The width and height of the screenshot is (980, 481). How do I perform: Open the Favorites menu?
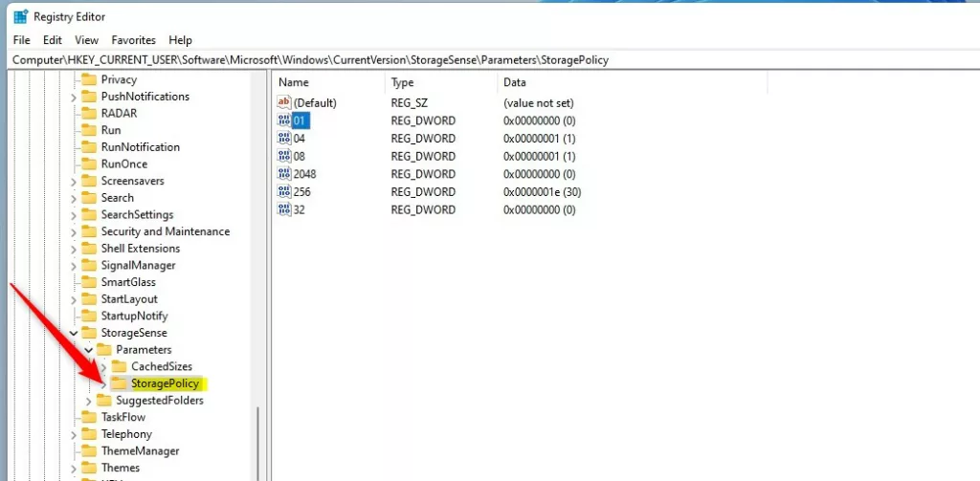[134, 40]
